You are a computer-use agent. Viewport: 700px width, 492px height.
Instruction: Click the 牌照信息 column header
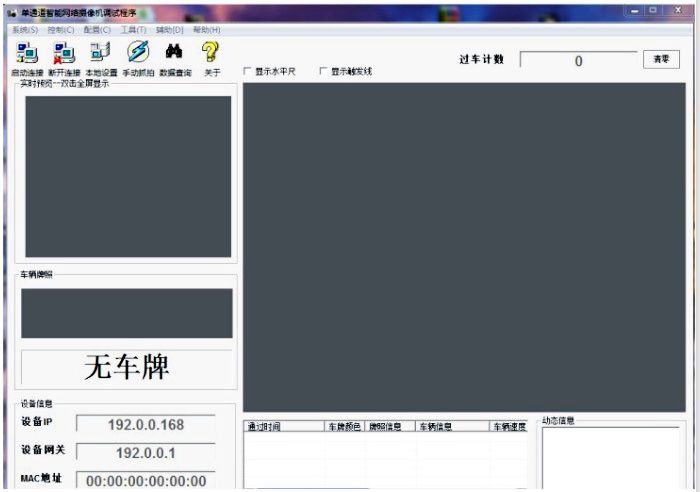390,426
